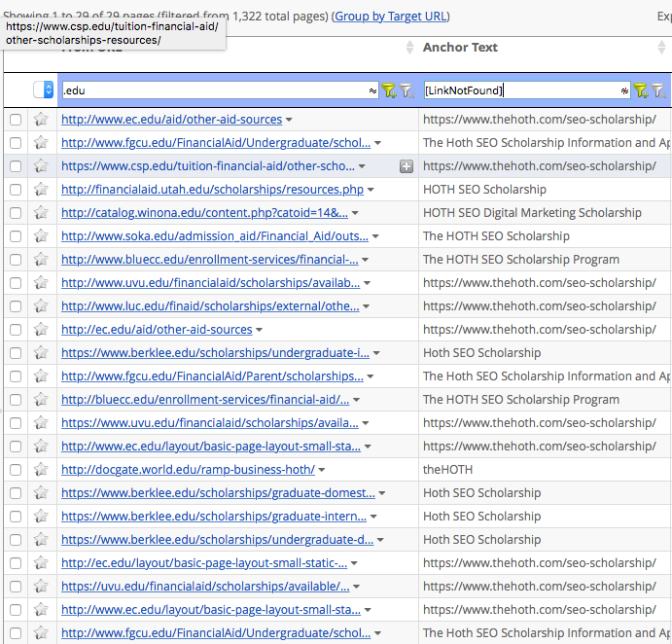Select 'HOTH SEO Scholarship' cell in utah row

tap(484, 190)
